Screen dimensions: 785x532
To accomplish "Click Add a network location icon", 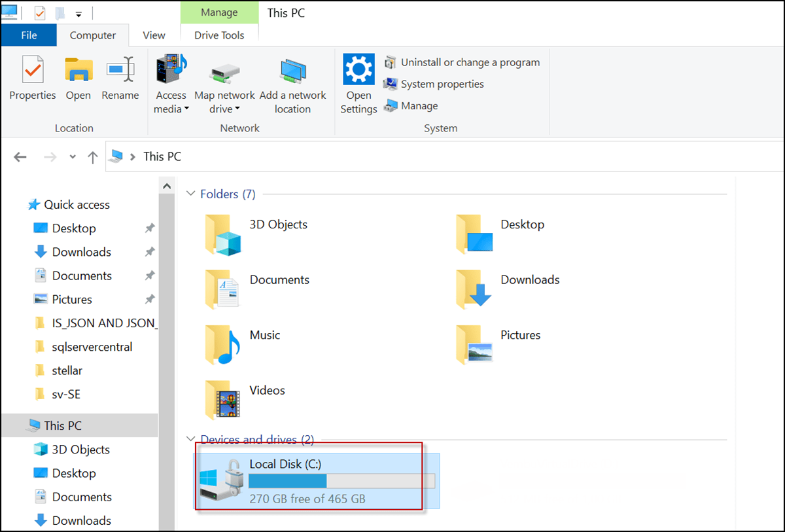I will tap(292, 70).
